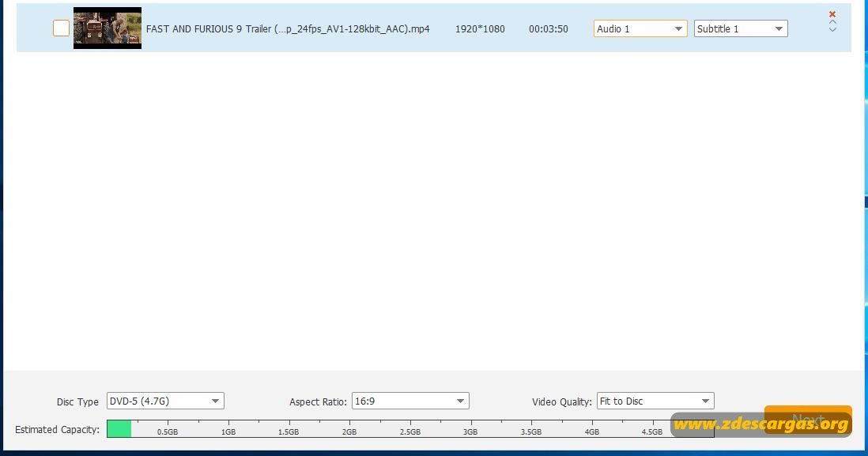Move the video up in the list
This screenshot has height=456, width=868.
point(832,22)
